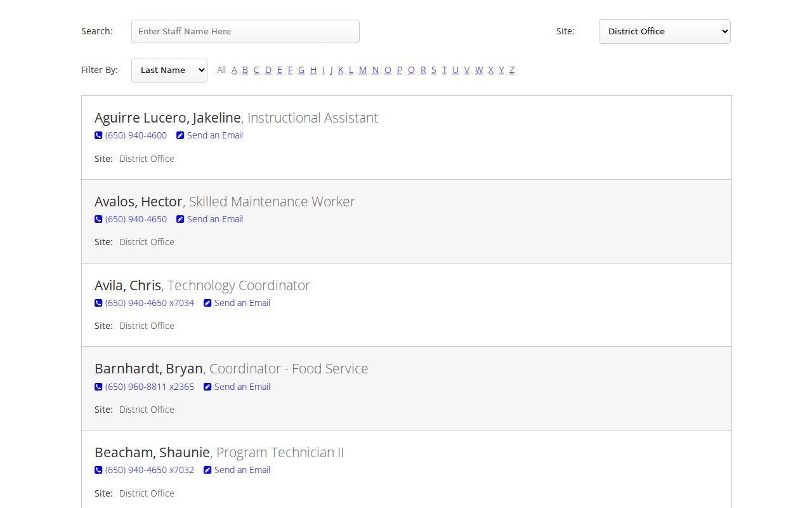
Task: Click phone icon for Chris Avila
Action: (x=98, y=303)
